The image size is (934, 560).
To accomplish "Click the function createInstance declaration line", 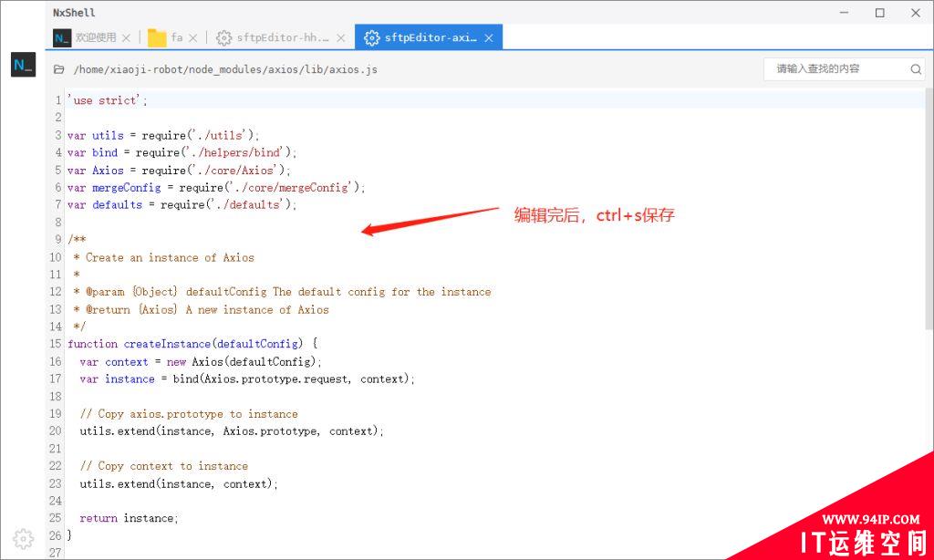I will click(x=192, y=344).
